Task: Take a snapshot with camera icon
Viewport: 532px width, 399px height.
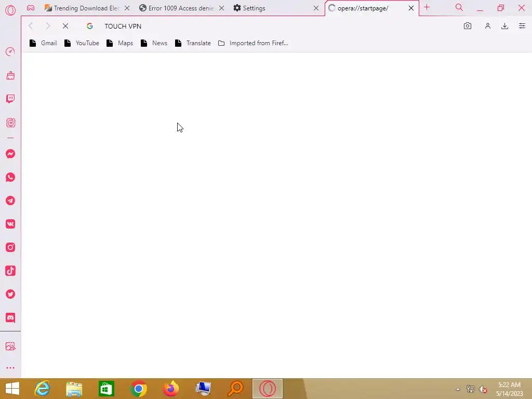Action: 468,26
